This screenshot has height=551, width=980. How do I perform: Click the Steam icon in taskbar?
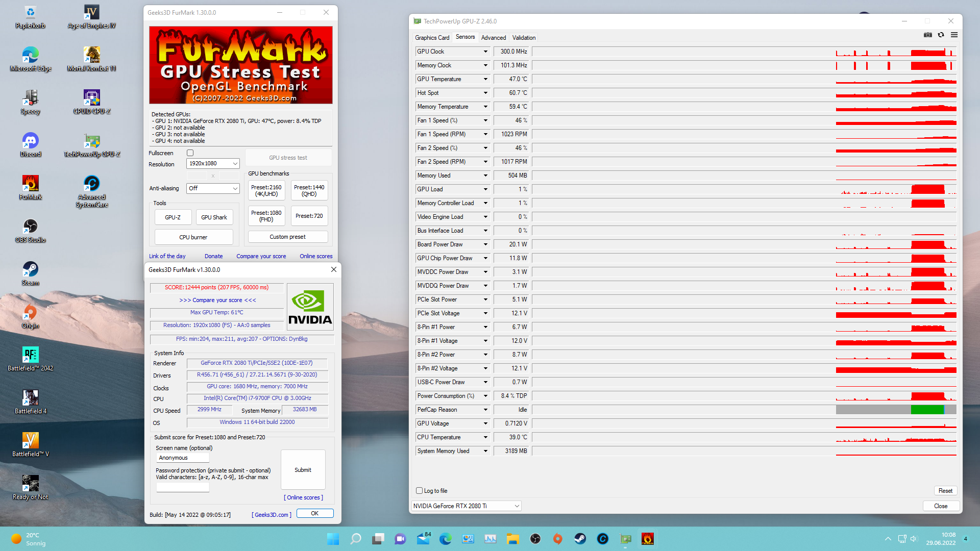click(x=580, y=539)
